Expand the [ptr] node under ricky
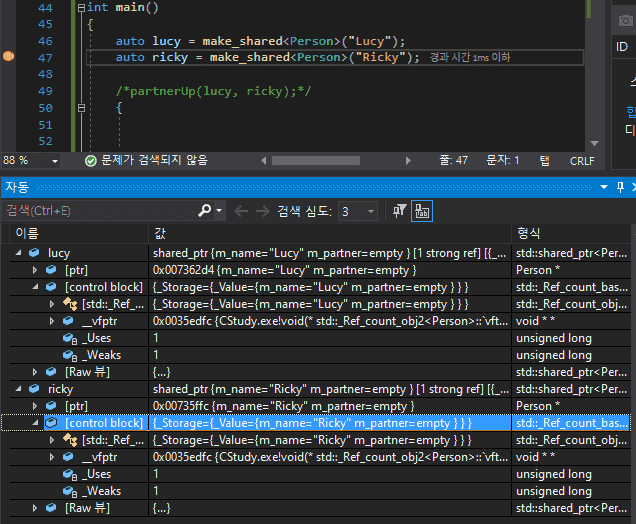 pos(36,406)
